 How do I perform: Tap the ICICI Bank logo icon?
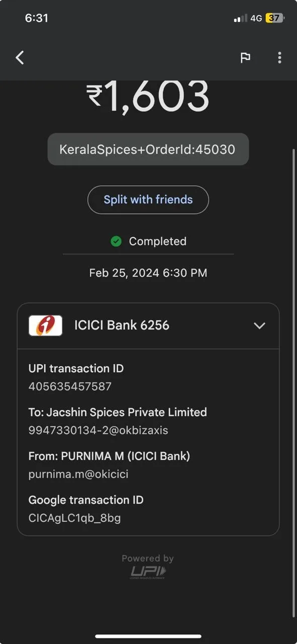coord(46,326)
